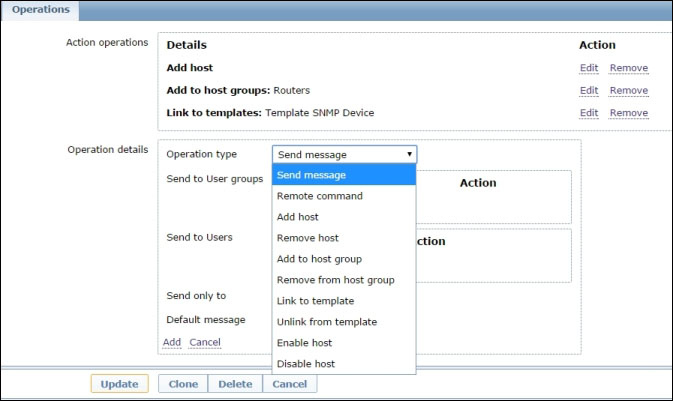Cancel the operation details form
673x401 pixels.
pos(204,342)
